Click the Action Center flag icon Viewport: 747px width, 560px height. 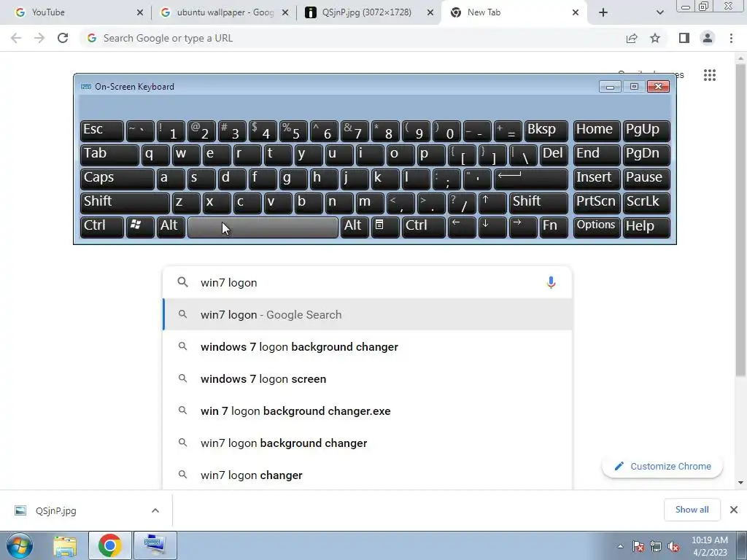638,546
